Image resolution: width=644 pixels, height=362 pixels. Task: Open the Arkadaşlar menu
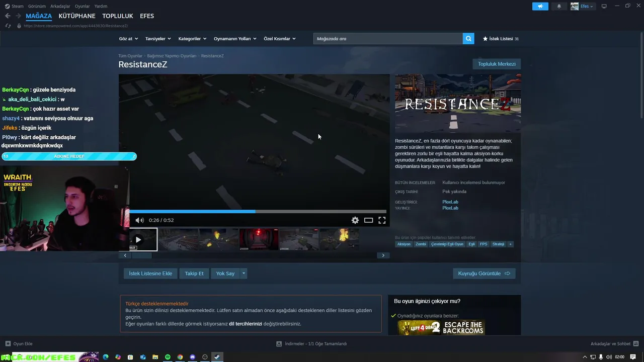coord(60,6)
